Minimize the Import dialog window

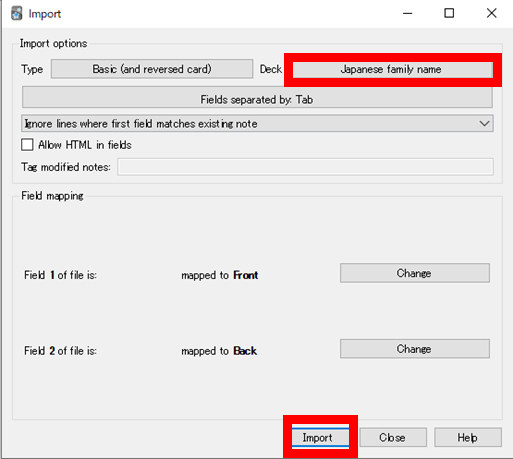tap(407, 14)
